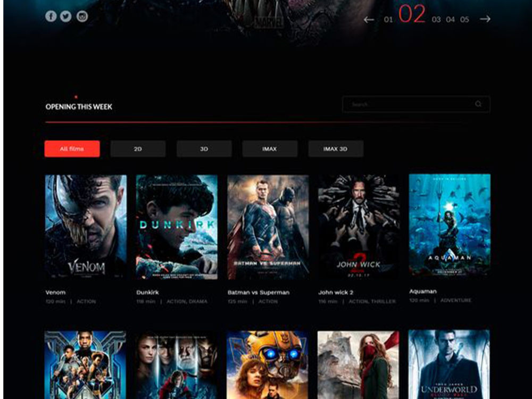Click ACTION, DRAMA genre under Dunkirk
532x399 pixels.
(x=187, y=301)
